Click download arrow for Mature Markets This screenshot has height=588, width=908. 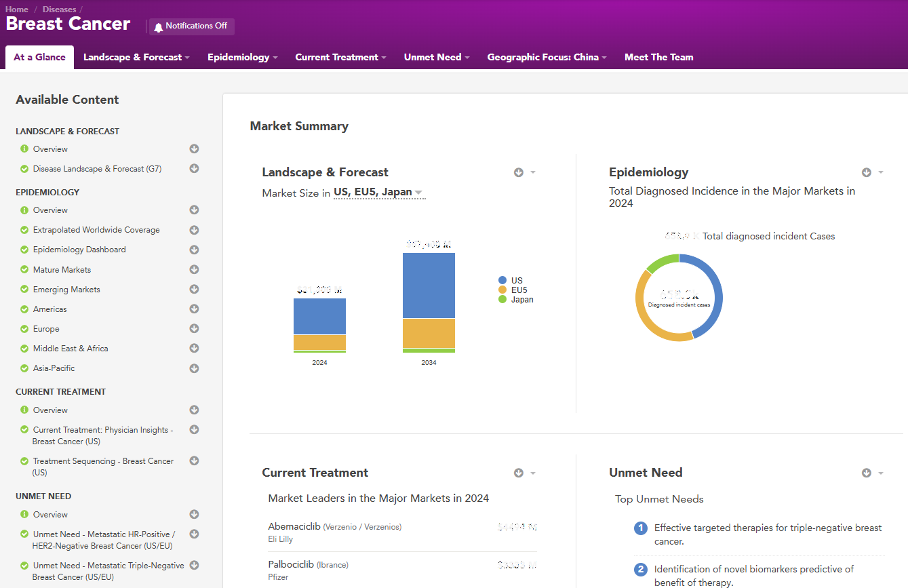tap(194, 269)
